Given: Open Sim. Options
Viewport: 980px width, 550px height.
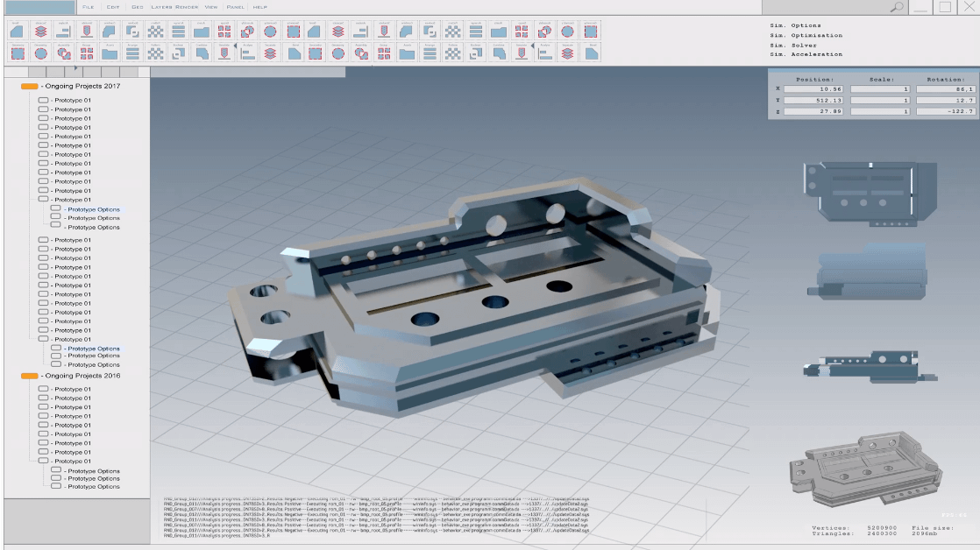Looking at the screenshot, I should click(795, 25).
